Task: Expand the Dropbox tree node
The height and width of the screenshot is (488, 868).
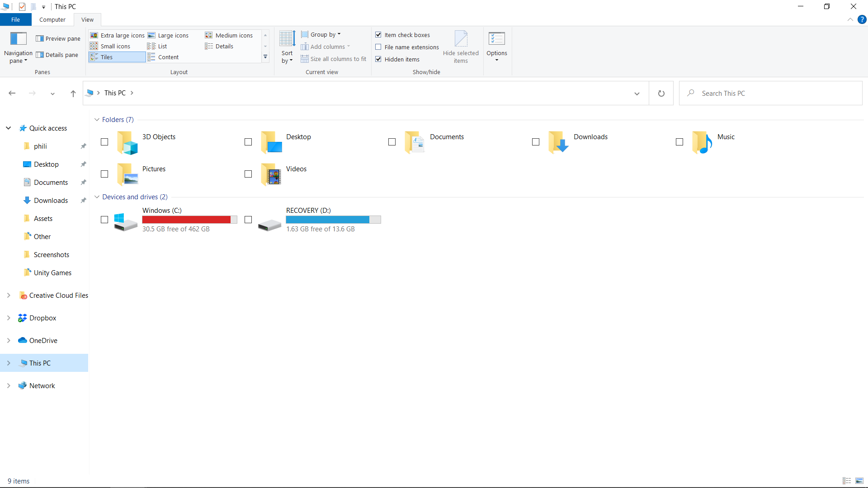Action: point(9,318)
